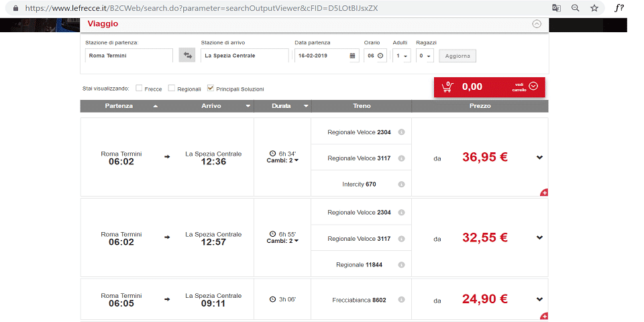Viewport: 644px width, 322px height.
Task: Click the Prezzo column header
Action: (480, 106)
